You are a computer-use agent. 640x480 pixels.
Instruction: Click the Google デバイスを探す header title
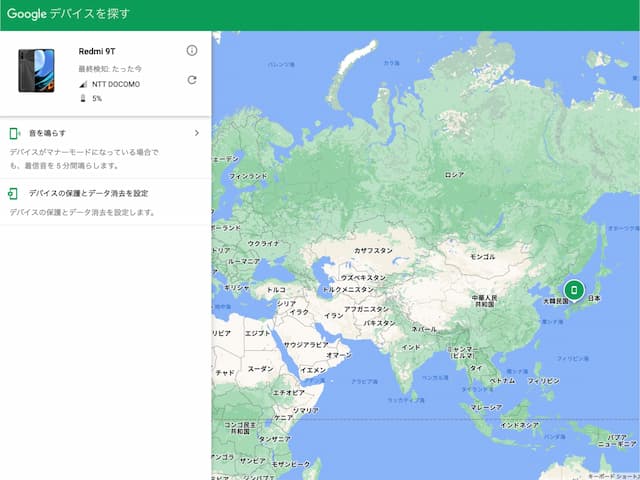68,14
